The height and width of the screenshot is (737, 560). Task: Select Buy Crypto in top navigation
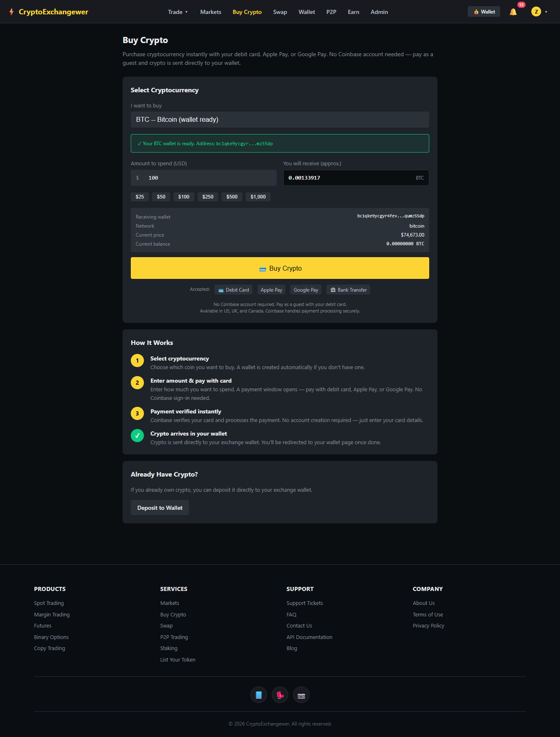247,12
